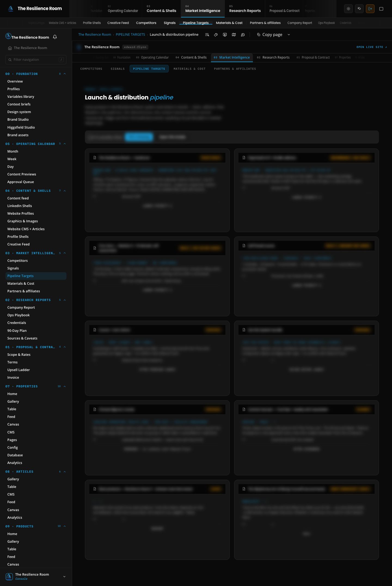Switch to the Research Reports top tab
The height and width of the screenshot is (586, 392).
click(245, 9)
